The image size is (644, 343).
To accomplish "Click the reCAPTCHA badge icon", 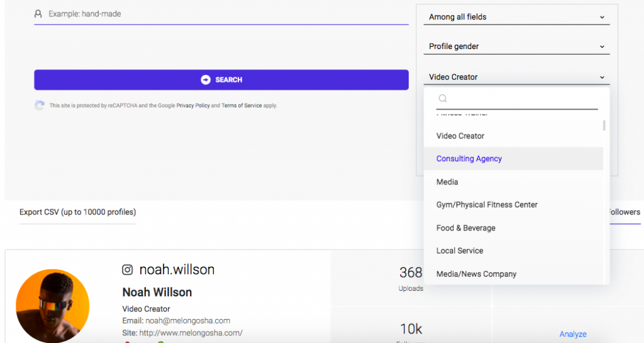I will [x=40, y=105].
